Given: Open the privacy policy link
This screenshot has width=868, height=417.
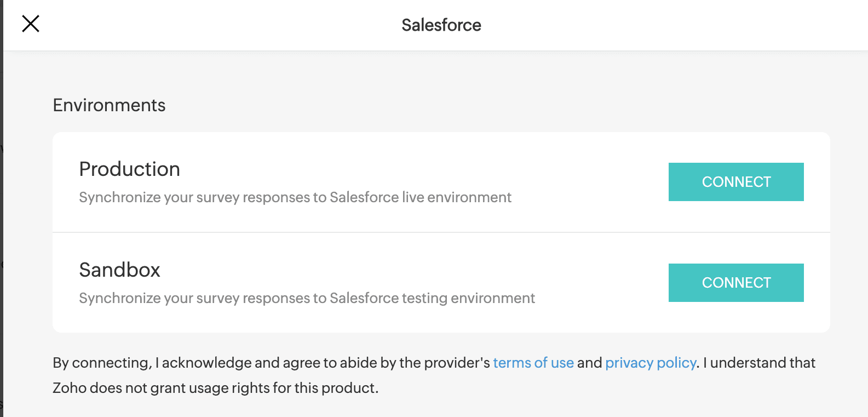Looking at the screenshot, I should click(650, 363).
